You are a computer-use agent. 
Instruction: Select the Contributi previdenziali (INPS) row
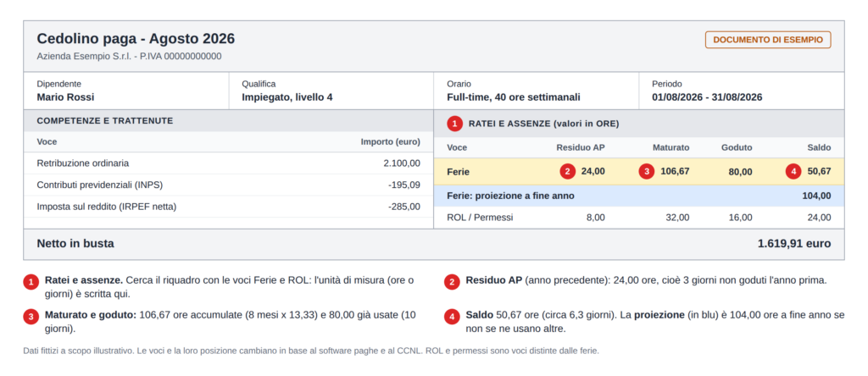228,185
